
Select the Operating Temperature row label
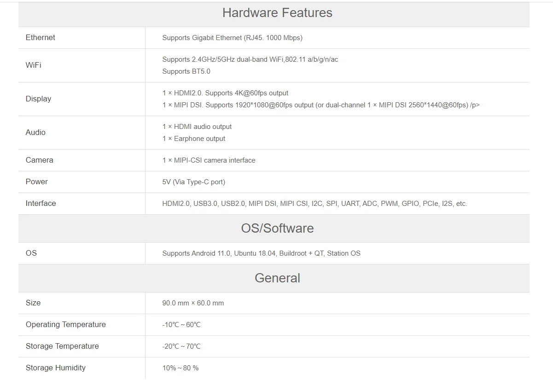pos(66,325)
